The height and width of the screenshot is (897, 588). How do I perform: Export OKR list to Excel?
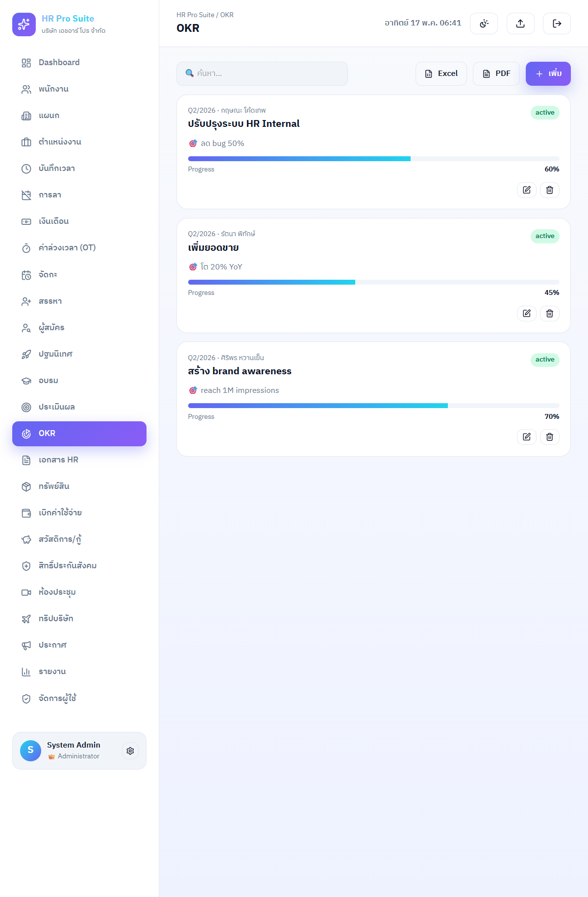(441, 73)
